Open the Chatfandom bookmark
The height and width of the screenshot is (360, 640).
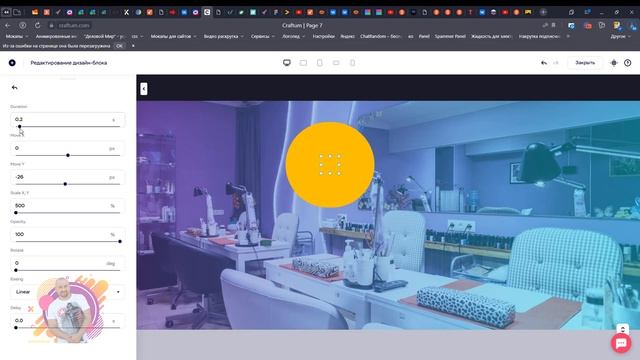pyautogui.click(x=381, y=36)
